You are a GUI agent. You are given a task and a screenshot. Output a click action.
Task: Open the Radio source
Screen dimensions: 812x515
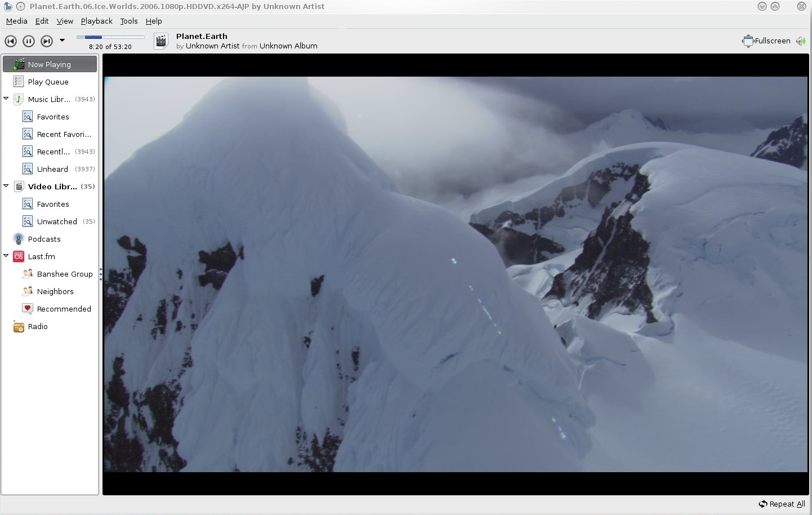(50, 326)
